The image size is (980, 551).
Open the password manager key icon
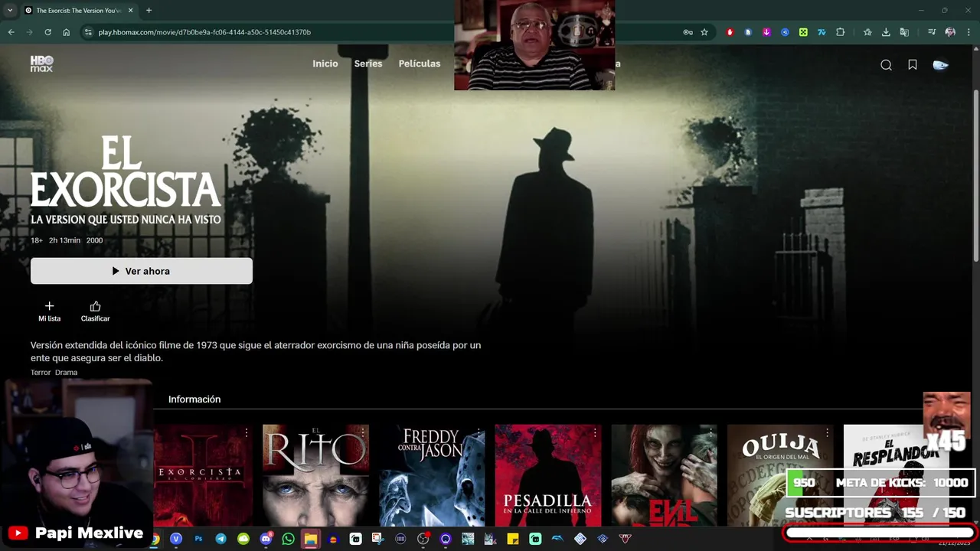pyautogui.click(x=688, y=32)
